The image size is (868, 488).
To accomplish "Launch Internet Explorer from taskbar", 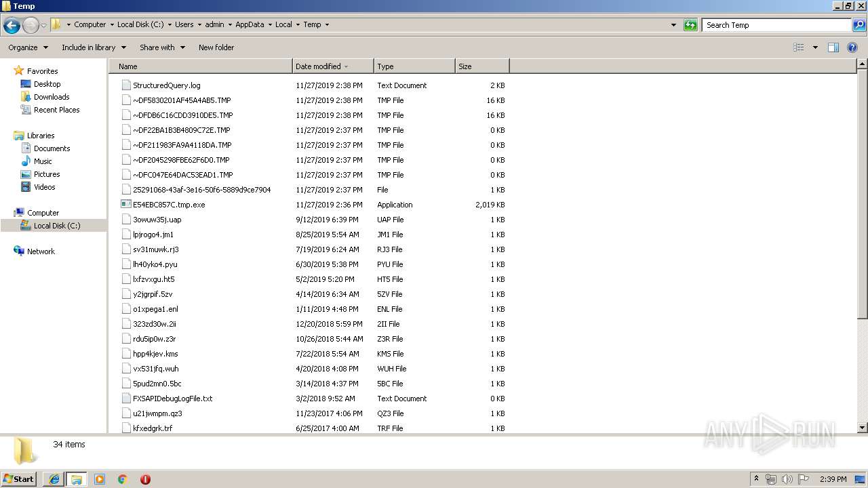I will click(x=54, y=479).
